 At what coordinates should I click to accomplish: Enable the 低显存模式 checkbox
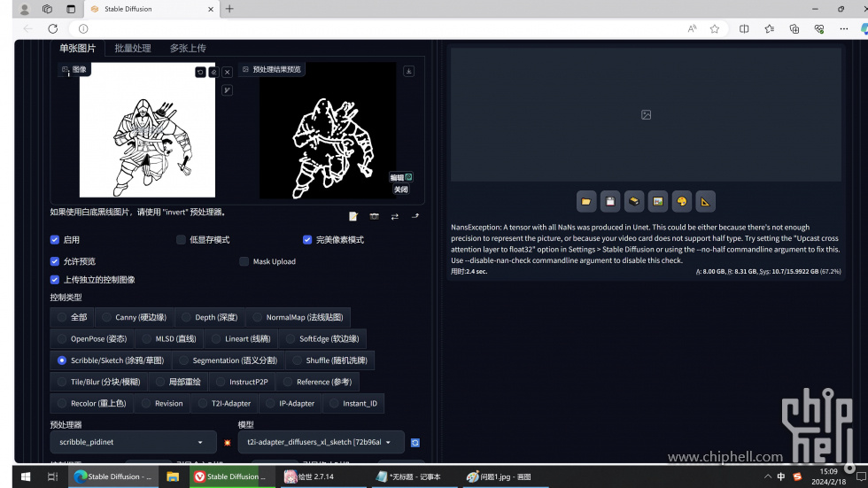click(x=181, y=240)
